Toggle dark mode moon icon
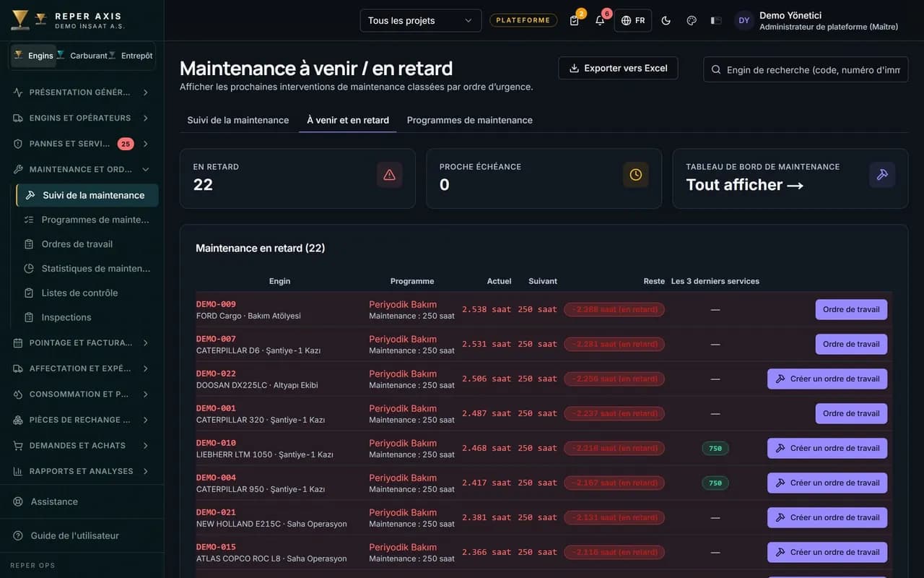The image size is (924, 578). coord(666,20)
